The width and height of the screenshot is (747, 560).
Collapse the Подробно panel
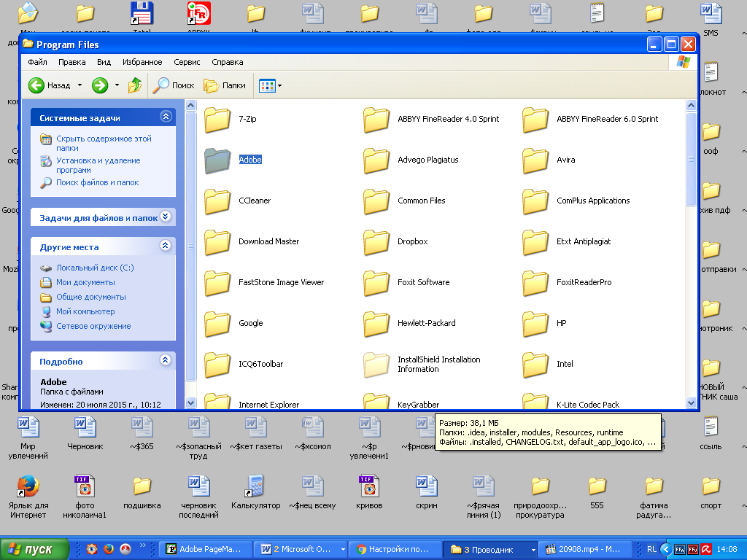[166, 360]
